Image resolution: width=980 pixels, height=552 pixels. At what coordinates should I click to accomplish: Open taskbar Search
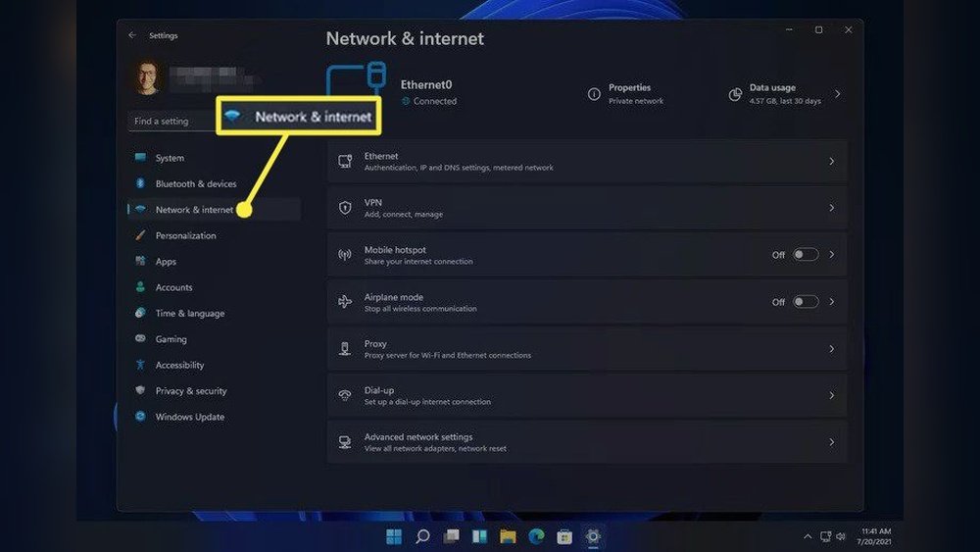pyautogui.click(x=422, y=536)
